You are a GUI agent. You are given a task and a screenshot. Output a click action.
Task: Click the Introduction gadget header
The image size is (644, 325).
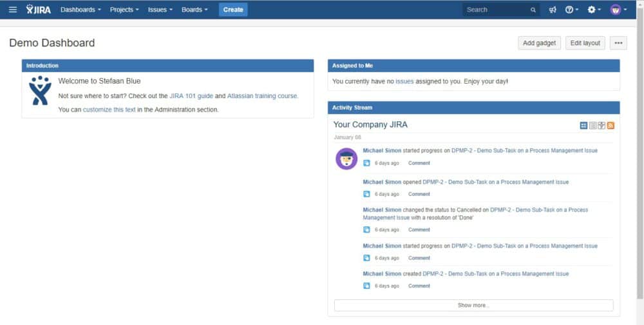[167, 66]
